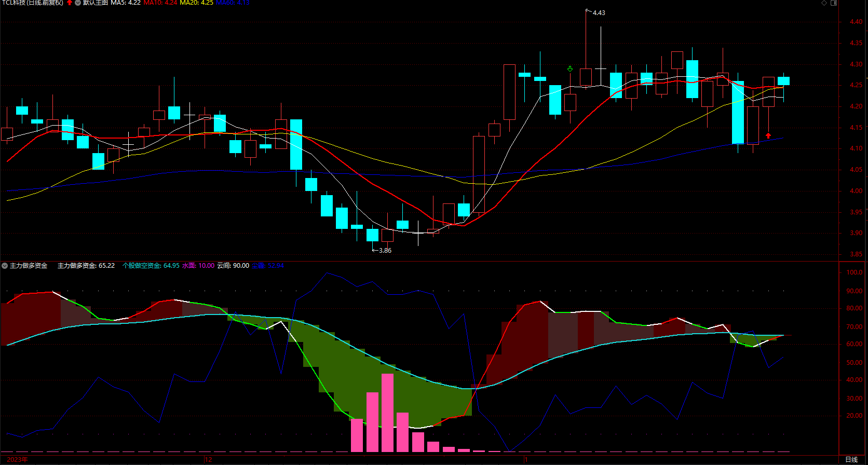Click the 水面: 10.00 value
Screen dimensions: 868x465
click(198, 266)
